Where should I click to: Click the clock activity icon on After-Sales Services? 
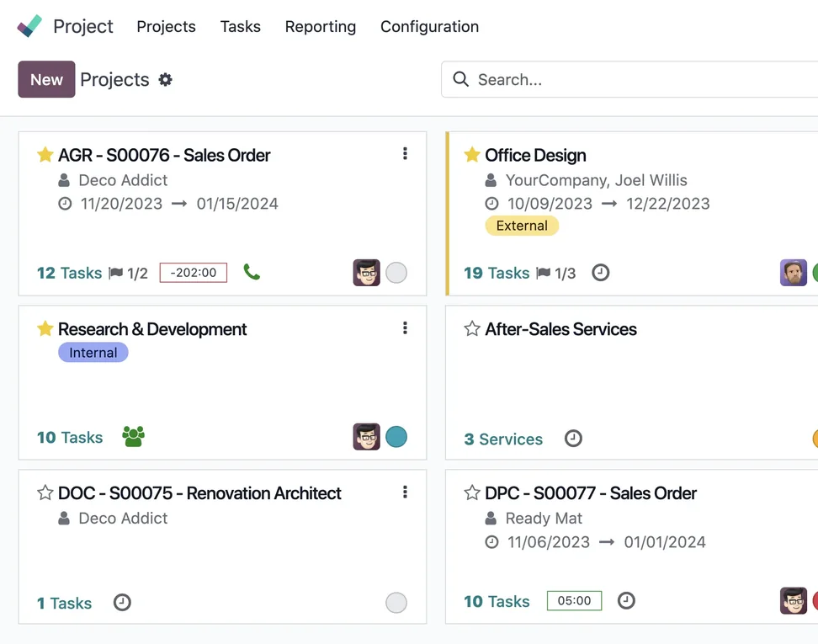[573, 439]
